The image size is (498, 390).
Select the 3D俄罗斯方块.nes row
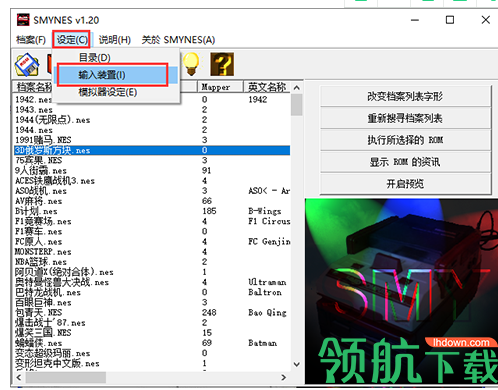click(x=152, y=150)
